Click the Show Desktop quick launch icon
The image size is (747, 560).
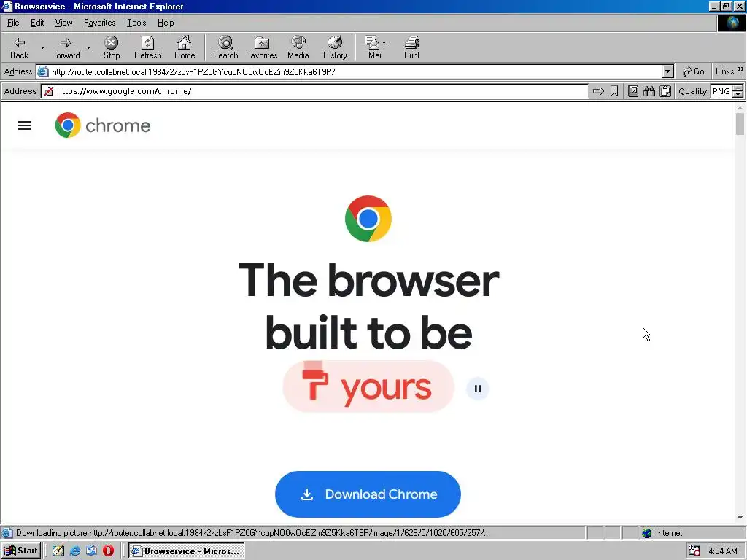(91, 551)
